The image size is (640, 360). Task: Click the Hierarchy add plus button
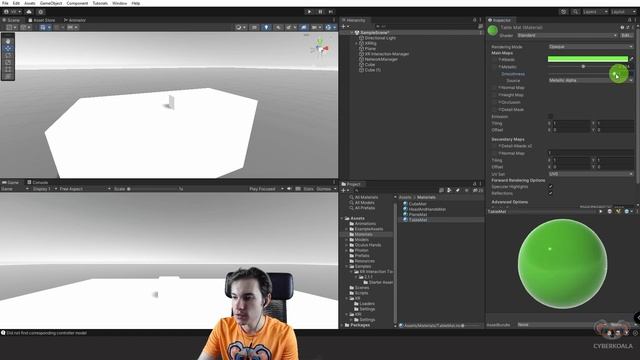[344, 26]
